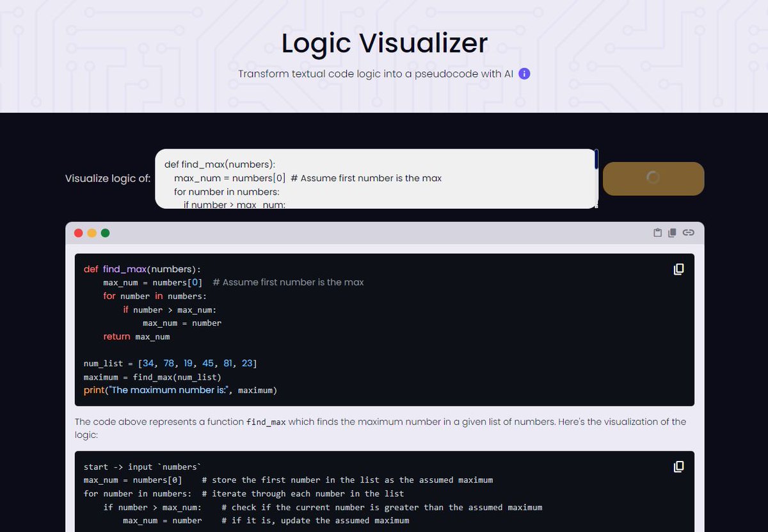Copy the Python find_max code snippet
Image resolution: width=768 pixels, height=532 pixels.
point(678,269)
